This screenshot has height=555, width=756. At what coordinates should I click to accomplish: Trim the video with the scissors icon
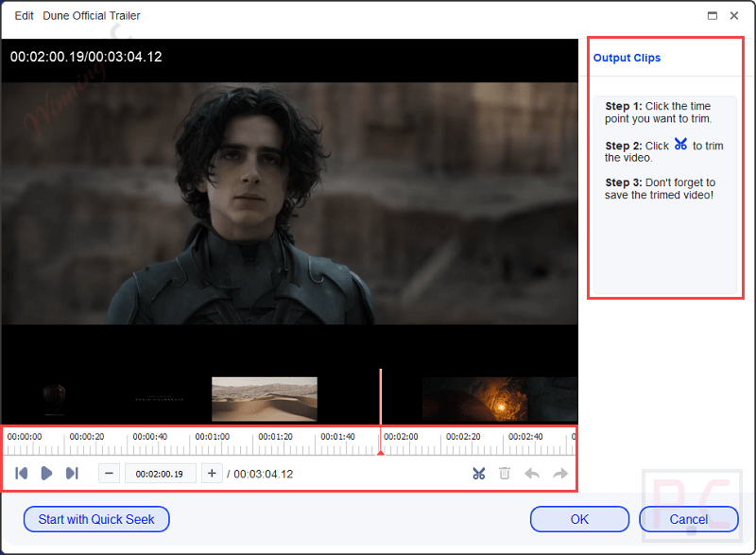[479, 474]
